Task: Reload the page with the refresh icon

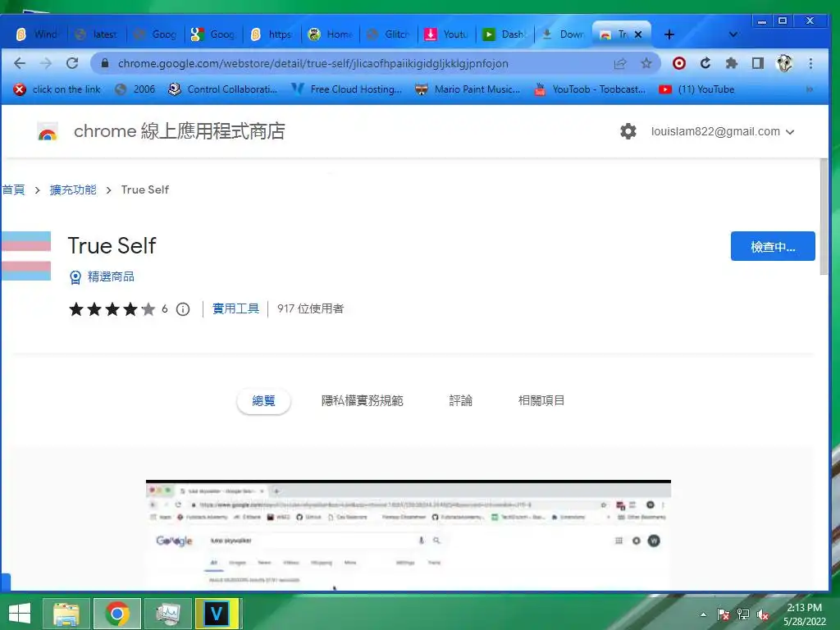Action: coord(72,63)
